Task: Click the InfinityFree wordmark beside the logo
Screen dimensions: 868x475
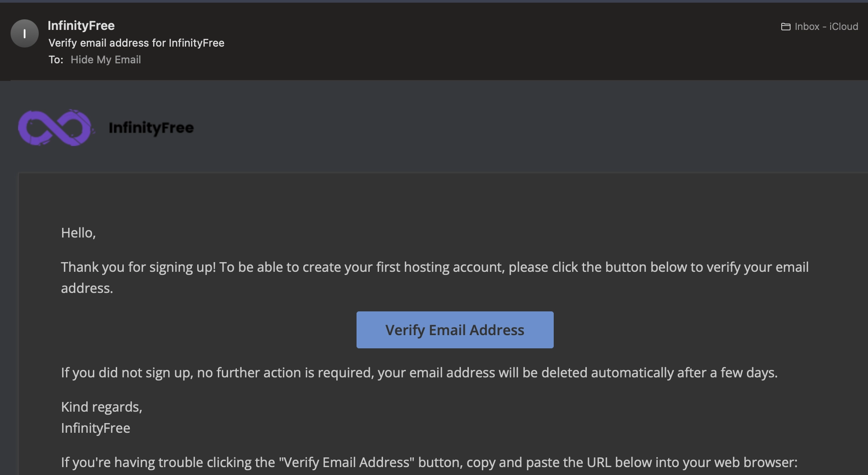Action: (151, 128)
